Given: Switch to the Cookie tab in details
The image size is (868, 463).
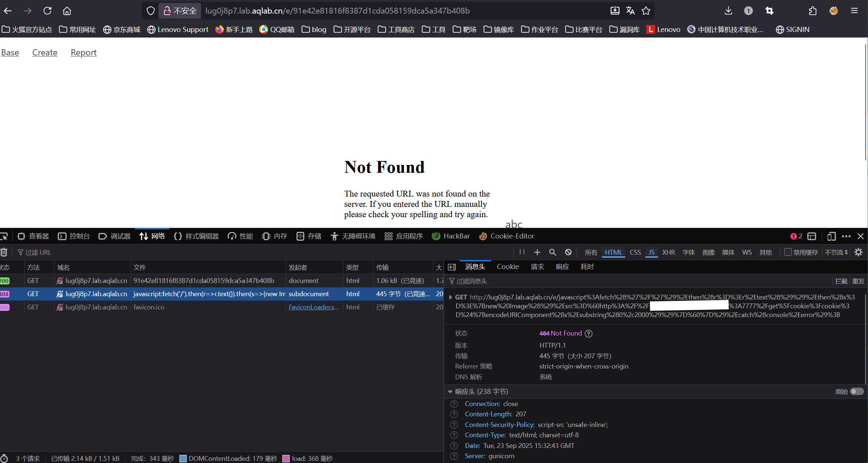Looking at the screenshot, I should 508,267.
